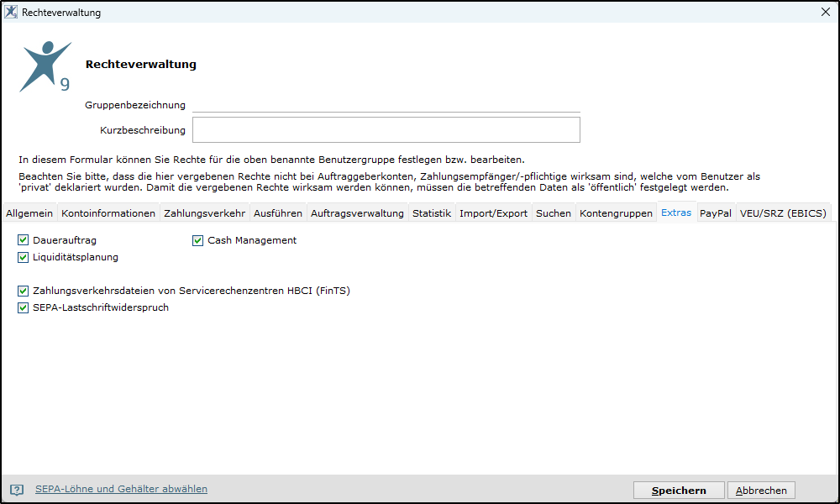The height and width of the screenshot is (504, 840).
Task: Click the Abbrechen button
Action: [x=761, y=490]
